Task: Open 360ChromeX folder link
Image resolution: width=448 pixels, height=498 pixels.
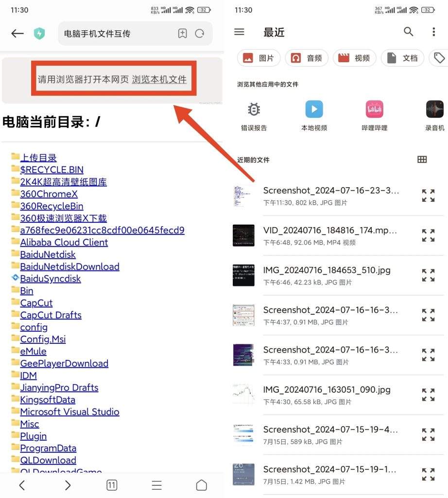Action: pos(49,194)
